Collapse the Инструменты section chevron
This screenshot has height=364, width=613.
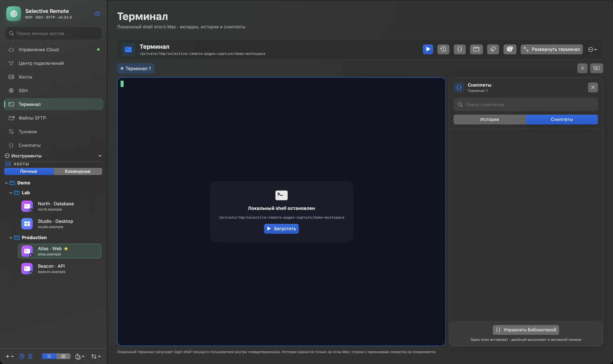click(100, 156)
